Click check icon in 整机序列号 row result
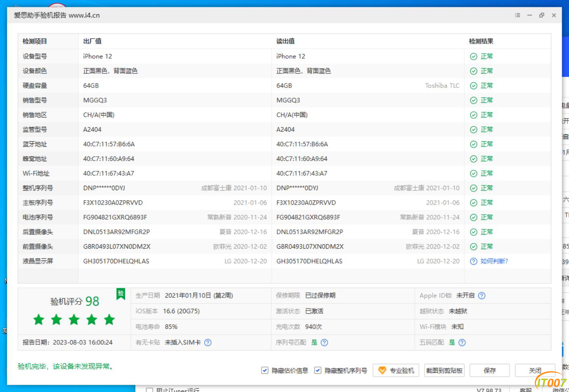The image size is (569, 392). coord(474,188)
